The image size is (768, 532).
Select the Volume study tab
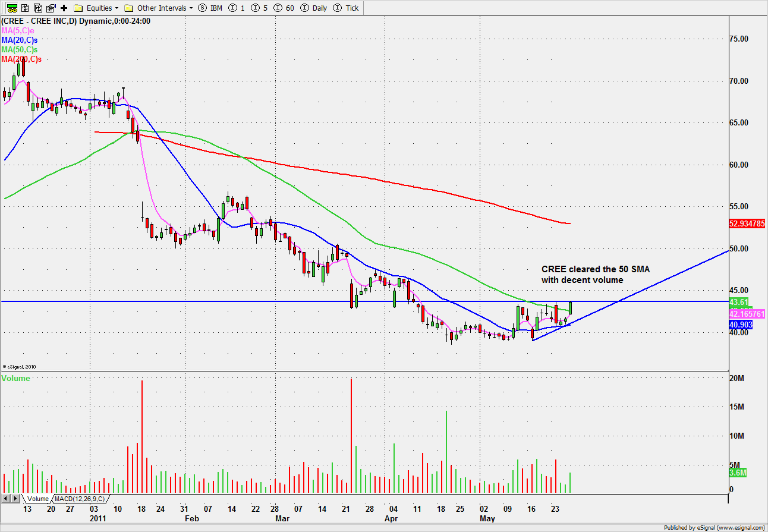click(37, 498)
